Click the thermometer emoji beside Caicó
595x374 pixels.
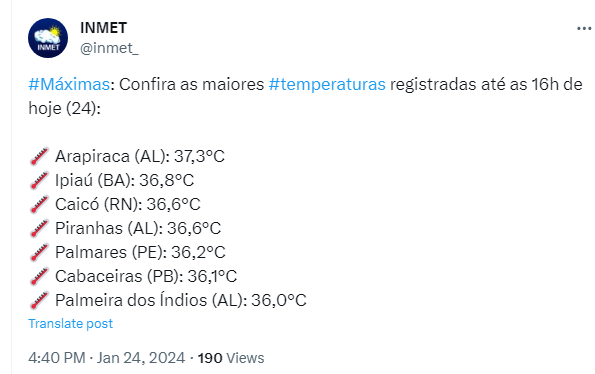pyautogui.click(x=39, y=204)
